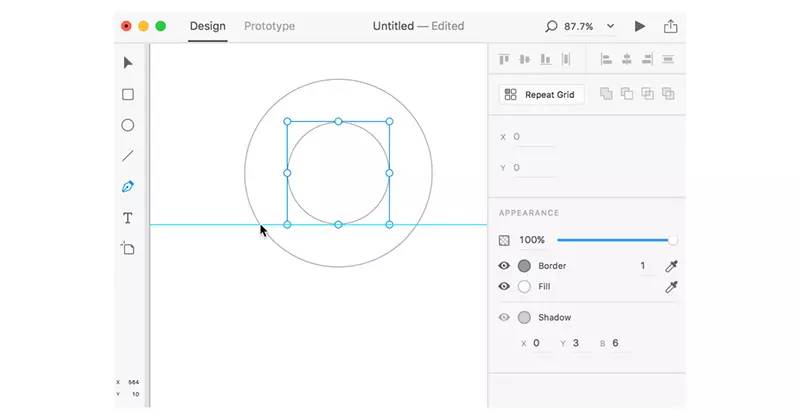Select the Ellipse tool
Image resolution: width=800 pixels, height=420 pixels.
[128, 126]
